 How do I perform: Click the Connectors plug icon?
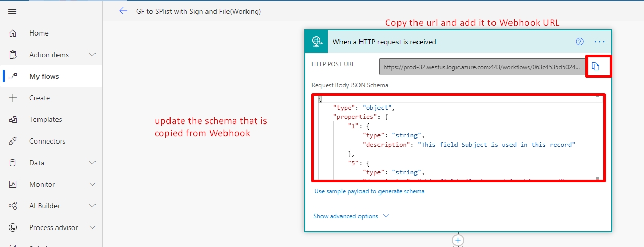point(13,141)
